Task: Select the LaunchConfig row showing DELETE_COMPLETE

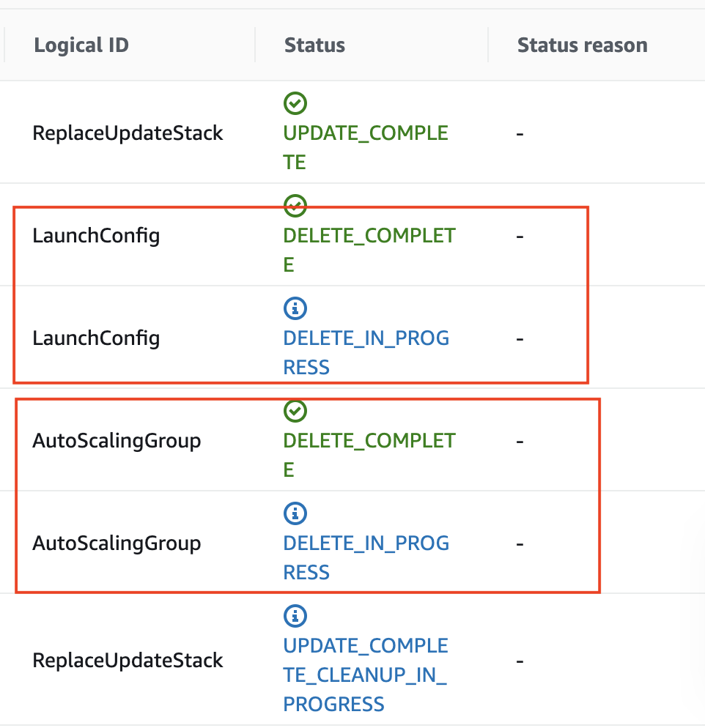Action: click(352, 235)
